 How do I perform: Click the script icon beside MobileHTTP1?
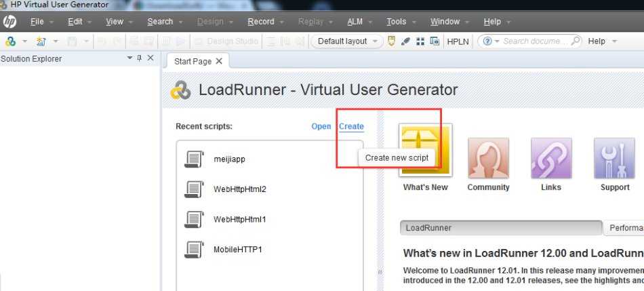point(194,250)
